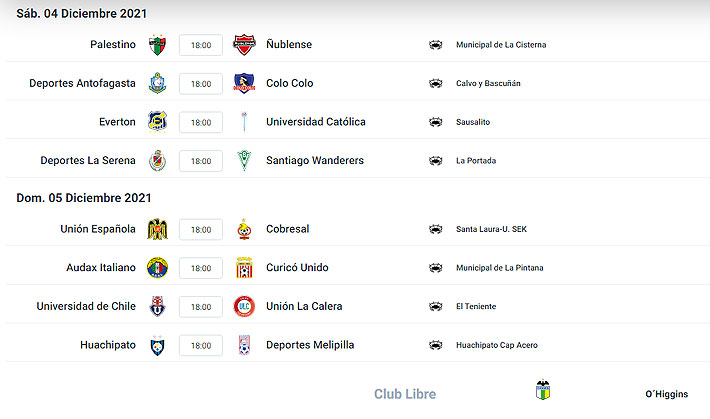Open the Deportes Antofagasta team link
Image resolution: width=710 pixels, height=419 pixels.
point(82,83)
